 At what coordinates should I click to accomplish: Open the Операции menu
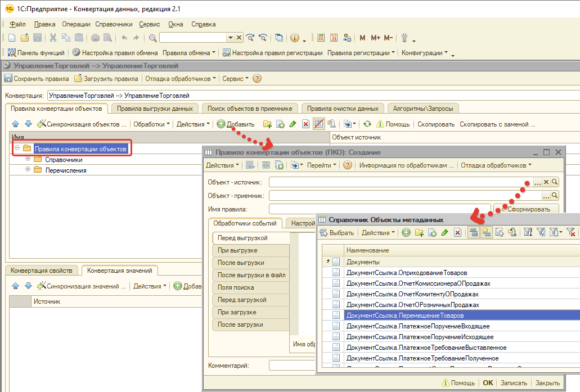76,24
